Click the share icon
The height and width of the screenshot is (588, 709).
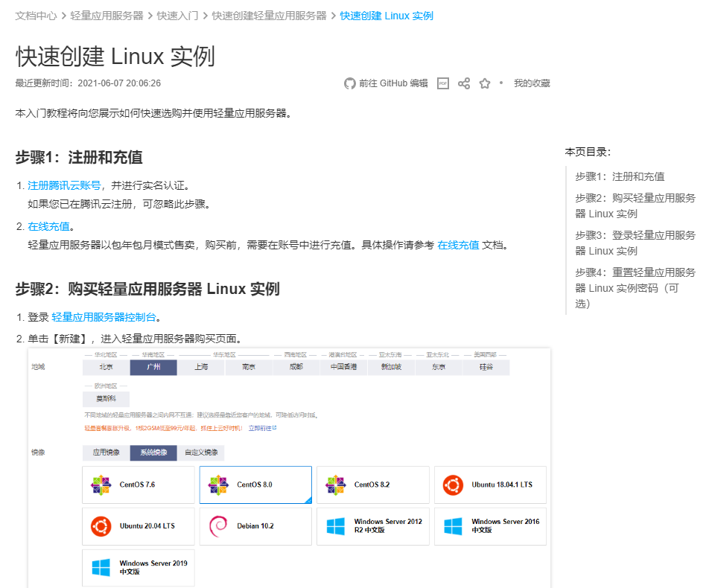(464, 83)
